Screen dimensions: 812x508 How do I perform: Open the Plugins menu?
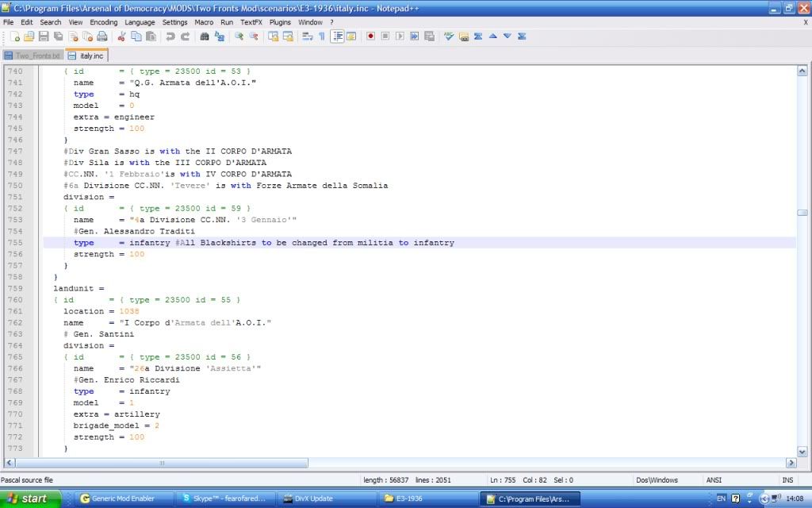click(280, 22)
